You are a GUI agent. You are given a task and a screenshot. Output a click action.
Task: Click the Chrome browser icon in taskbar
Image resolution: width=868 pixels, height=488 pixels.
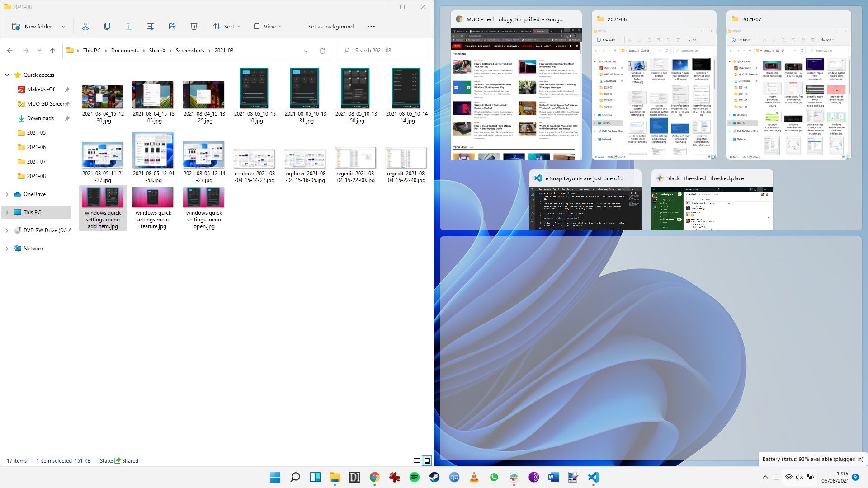[374, 477]
